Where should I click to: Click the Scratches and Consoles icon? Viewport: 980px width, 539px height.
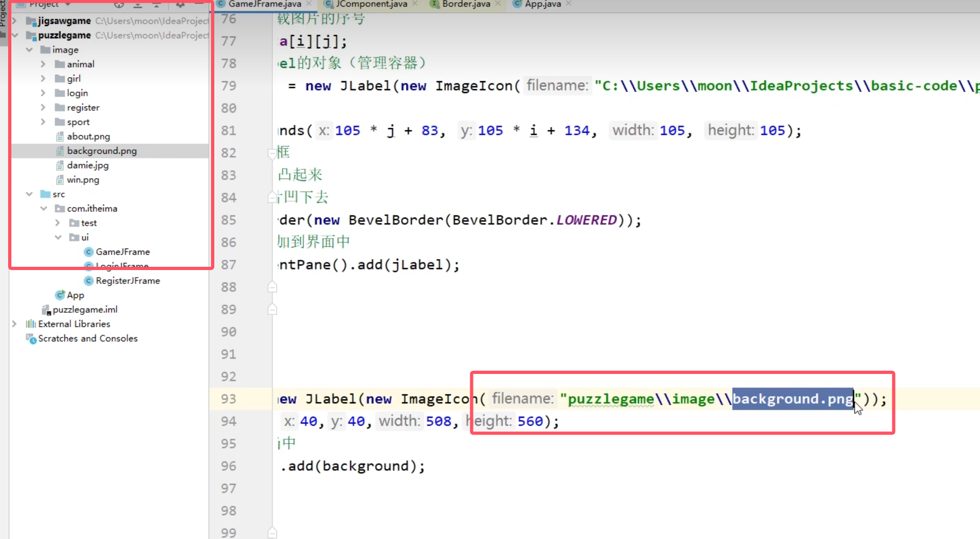31,339
